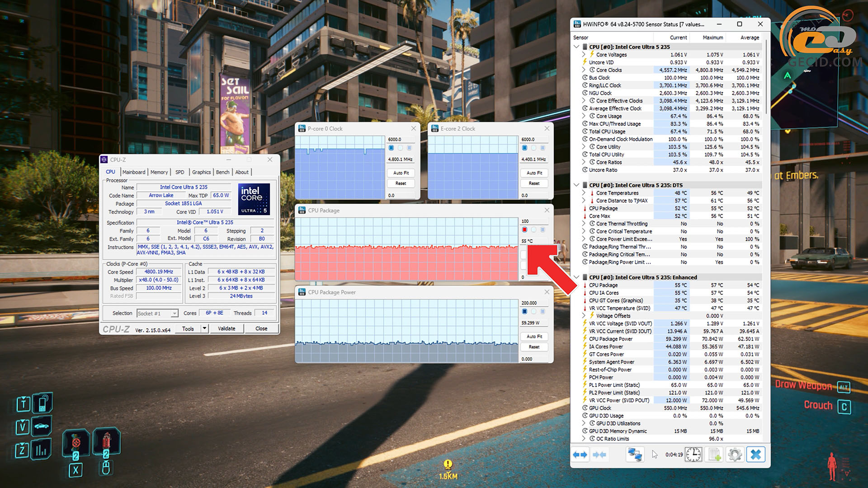Click the dark blue swatch in P-core 0 Clock graph
The image size is (868, 488).
pyautogui.click(x=391, y=148)
